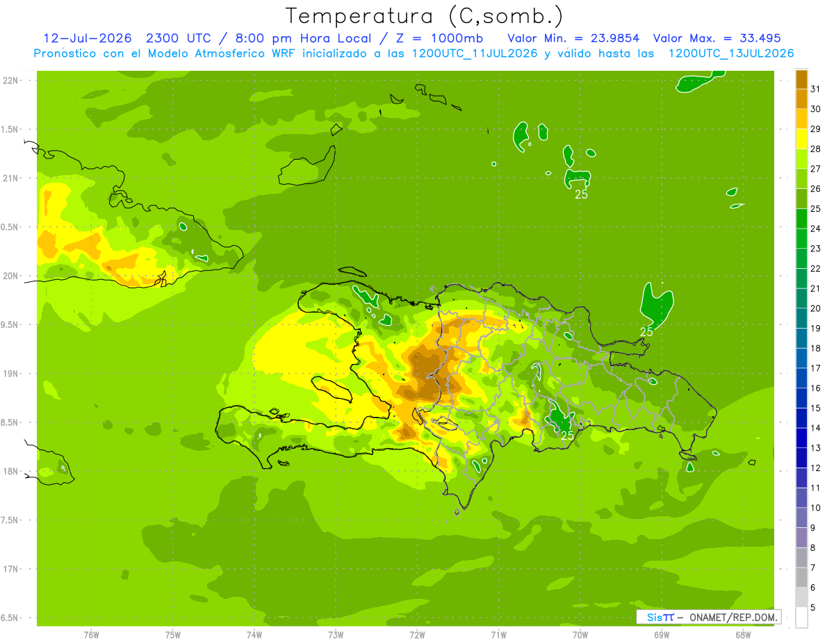Image resolution: width=834 pixels, height=644 pixels.
Task: Click the 25 contour label on southern Dominican coast
Action: pyautogui.click(x=567, y=436)
